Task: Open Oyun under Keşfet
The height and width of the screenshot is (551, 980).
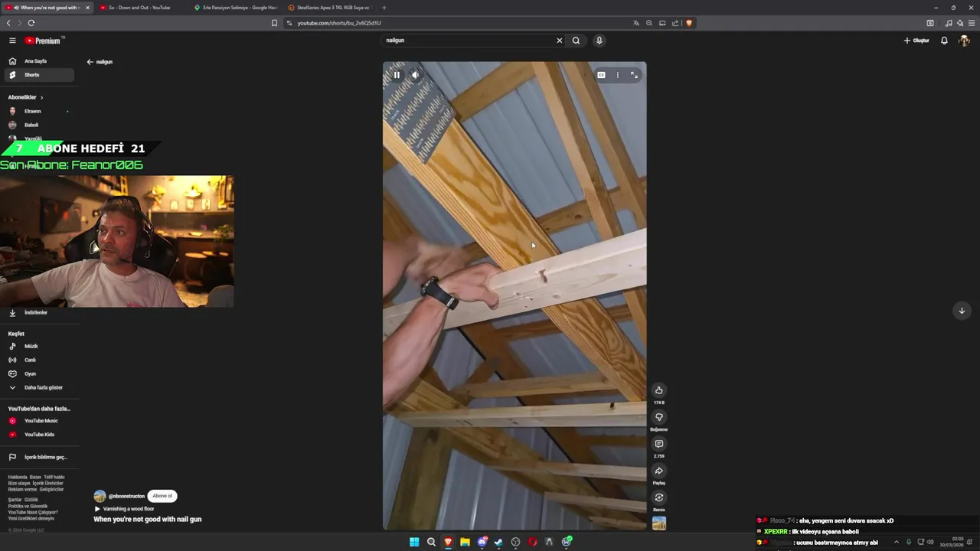Action: click(38, 373)
